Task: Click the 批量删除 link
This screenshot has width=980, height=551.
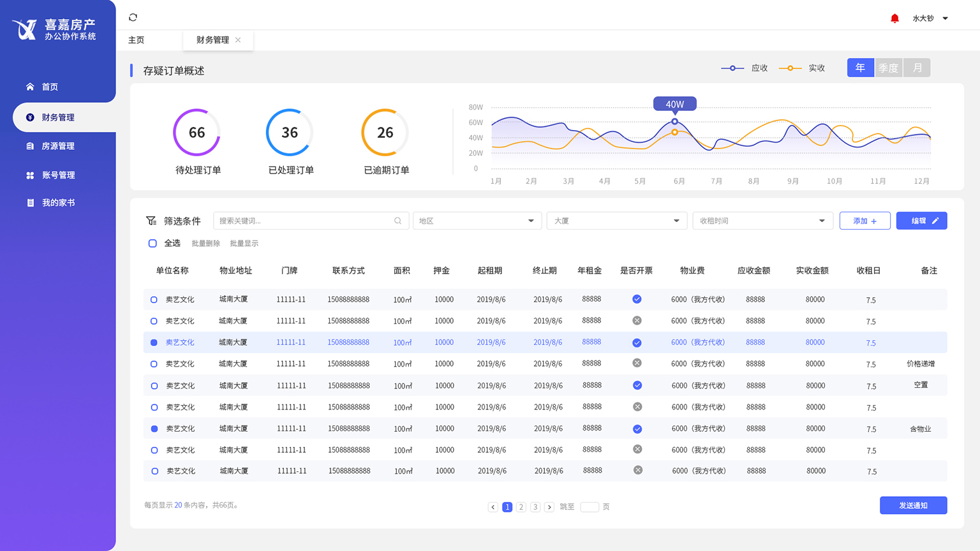Action: click(205, 244)
